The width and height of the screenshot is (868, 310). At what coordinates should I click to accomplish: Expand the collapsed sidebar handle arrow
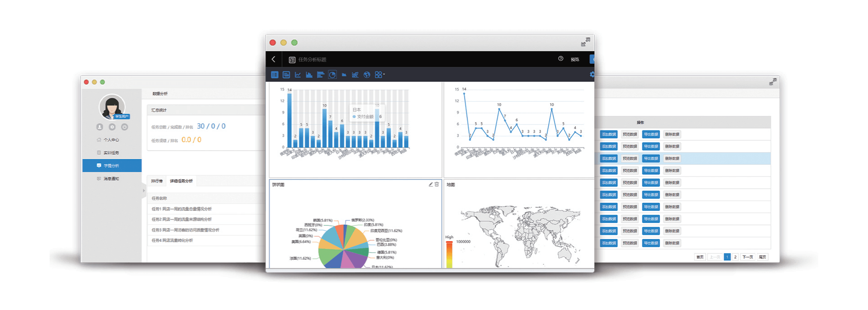pos(144,191)
